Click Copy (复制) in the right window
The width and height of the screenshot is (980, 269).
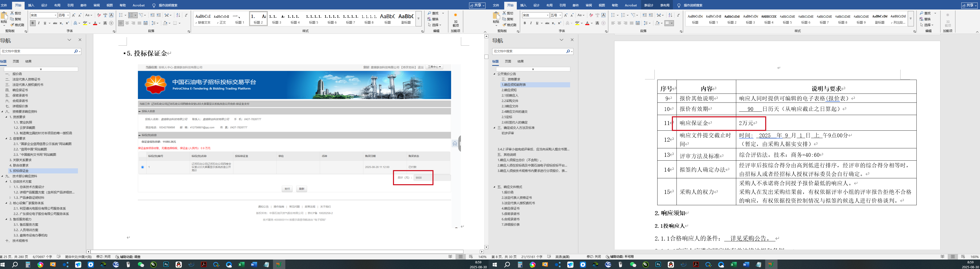click(x=508, y=19)
